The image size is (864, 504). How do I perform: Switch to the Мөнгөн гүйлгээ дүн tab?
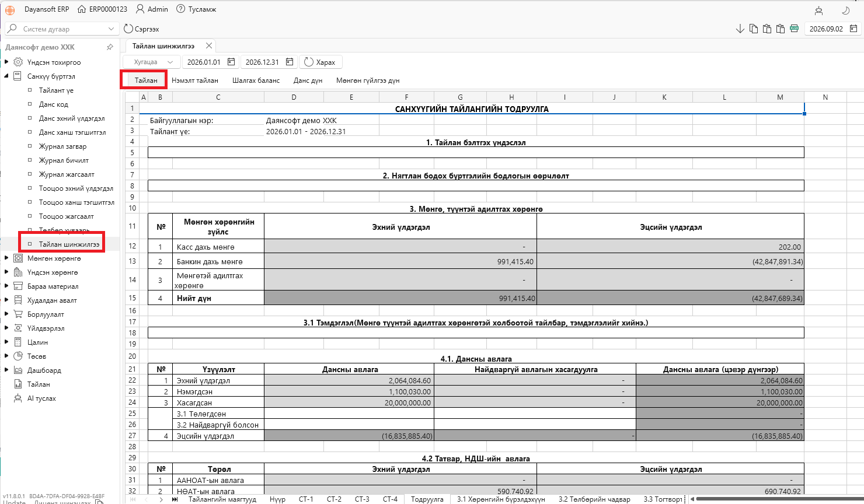[368, 80]
